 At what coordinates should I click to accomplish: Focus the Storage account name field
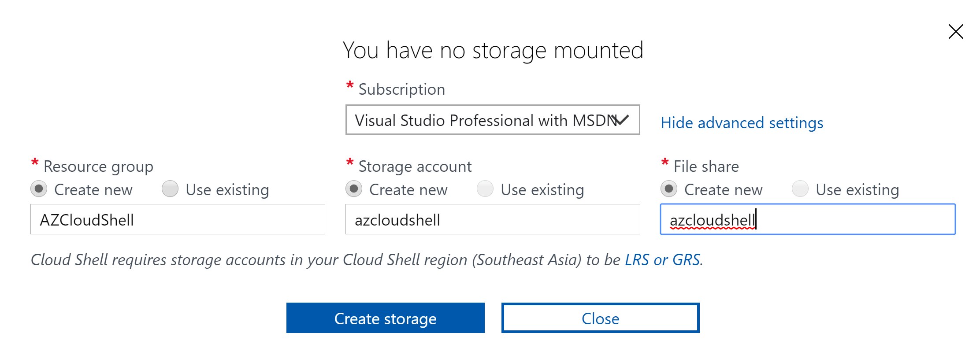pos(493,219)
